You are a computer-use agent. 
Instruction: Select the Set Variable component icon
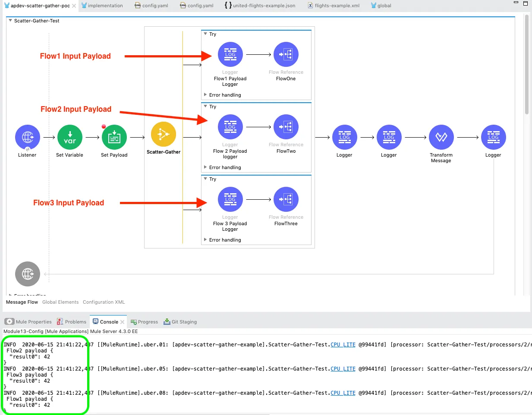[70, 137]
